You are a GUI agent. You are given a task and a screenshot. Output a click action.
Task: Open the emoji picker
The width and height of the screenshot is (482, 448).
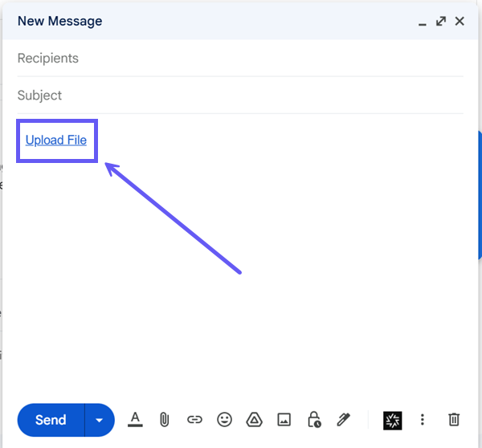224,420
